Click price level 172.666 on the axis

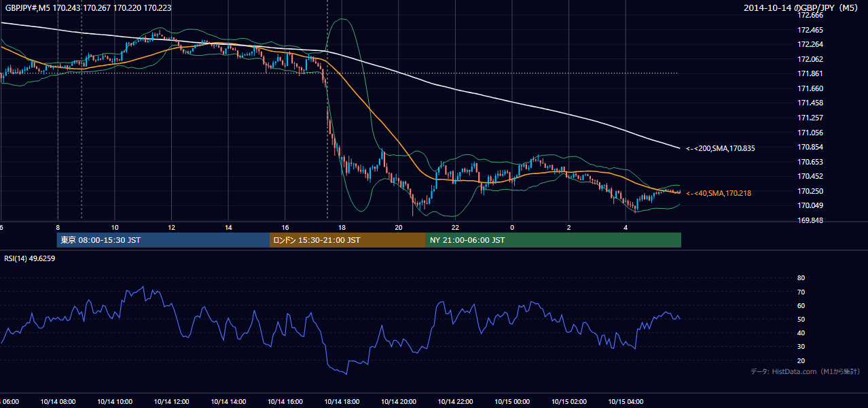810,15
